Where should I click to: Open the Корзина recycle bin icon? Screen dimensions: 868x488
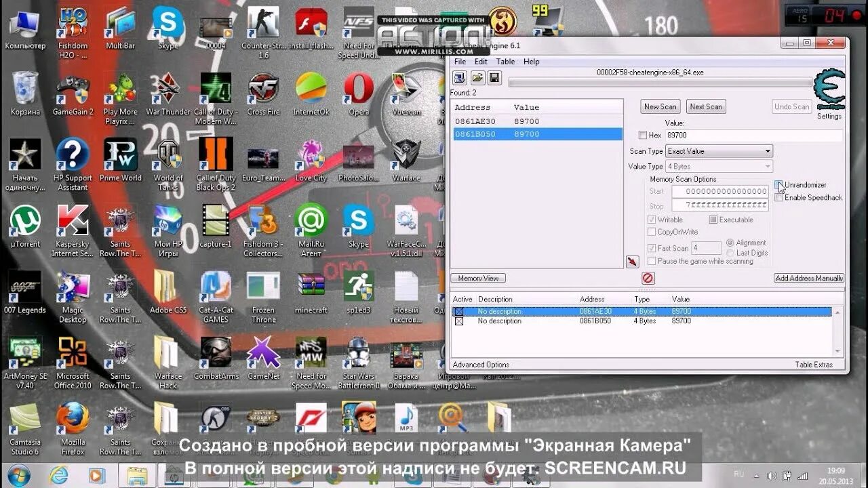point(25,95)
